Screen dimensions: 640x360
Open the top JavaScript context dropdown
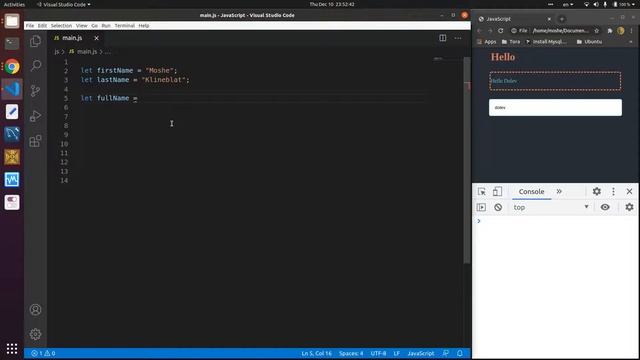pyautogui.click(x=551, y=207)
